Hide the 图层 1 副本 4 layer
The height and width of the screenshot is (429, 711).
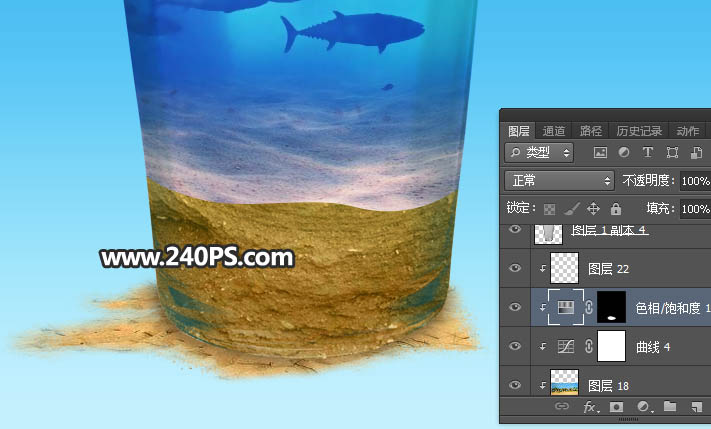click(515, 229)
